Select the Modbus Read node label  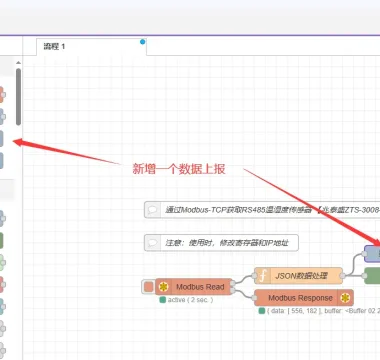coord(200,287)
